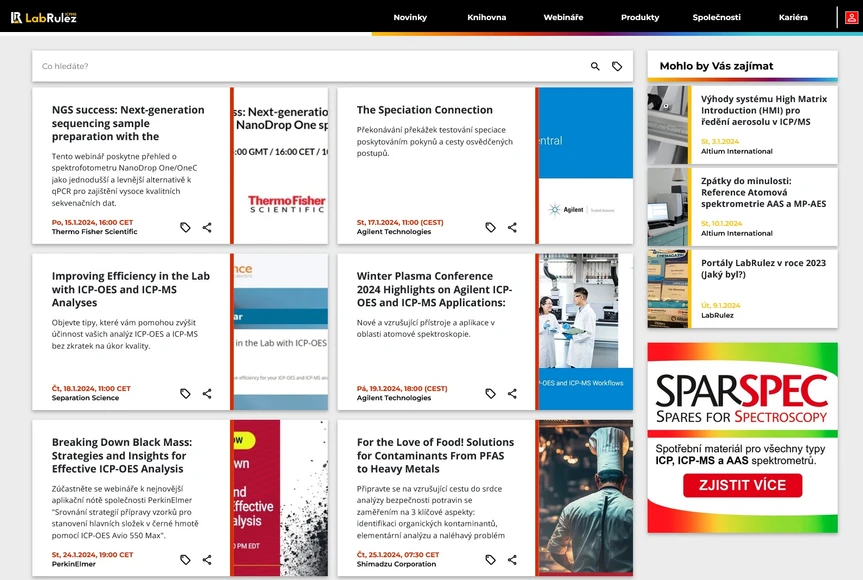863x580 pixels.
Task: Share For the Love of Food webinar
Action: click(x=512, y=560)
